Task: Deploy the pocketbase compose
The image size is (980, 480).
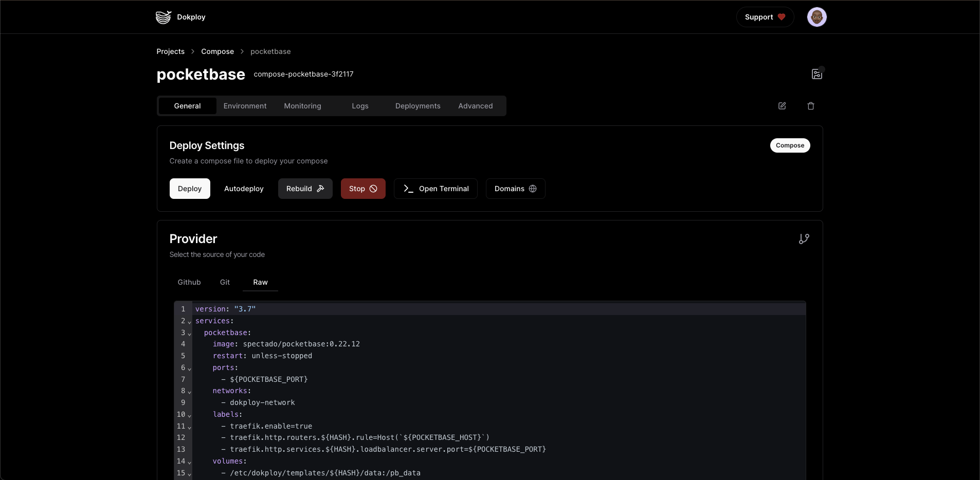Action: pyautogui.click(x=190, y=189)
